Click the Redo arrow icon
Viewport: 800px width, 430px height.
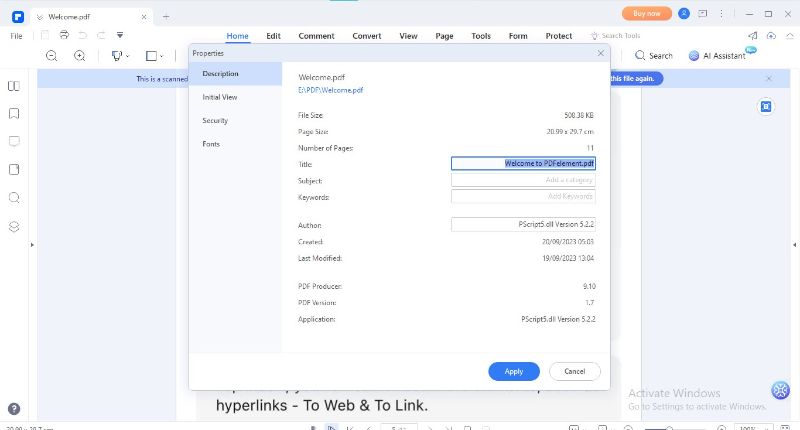pos(101,35)
